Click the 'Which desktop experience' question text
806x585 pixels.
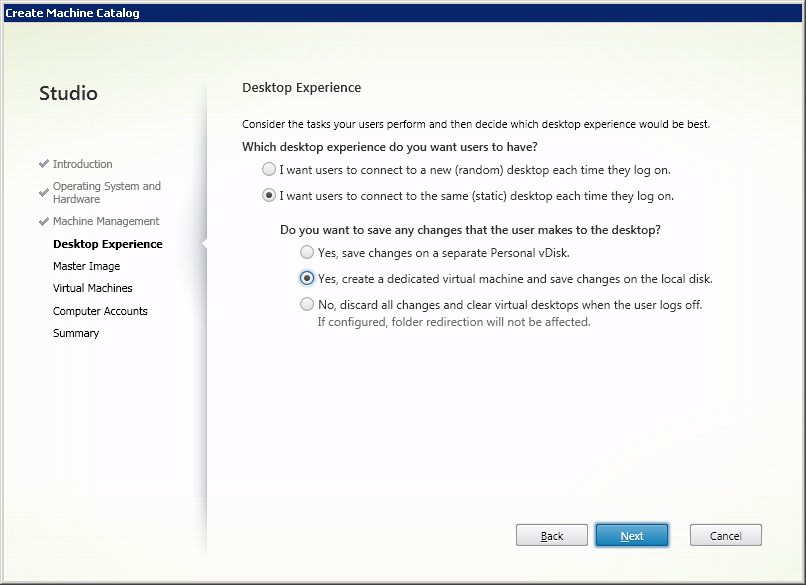pyautogui.click(x=390, y=147)
